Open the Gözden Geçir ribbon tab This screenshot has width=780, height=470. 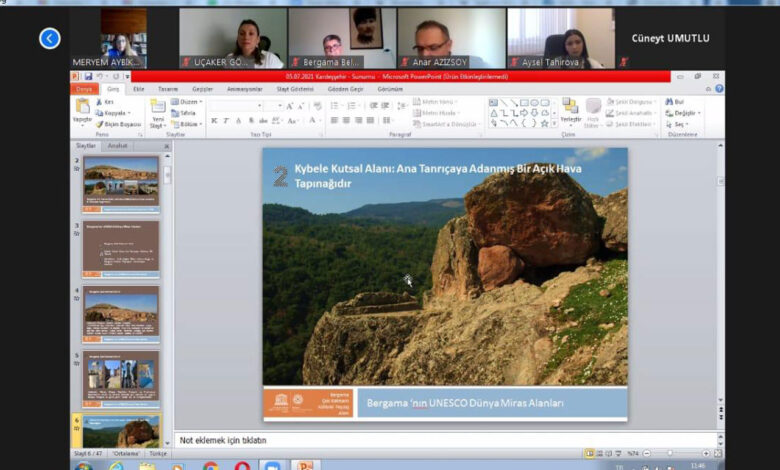[x=345, y=89]
